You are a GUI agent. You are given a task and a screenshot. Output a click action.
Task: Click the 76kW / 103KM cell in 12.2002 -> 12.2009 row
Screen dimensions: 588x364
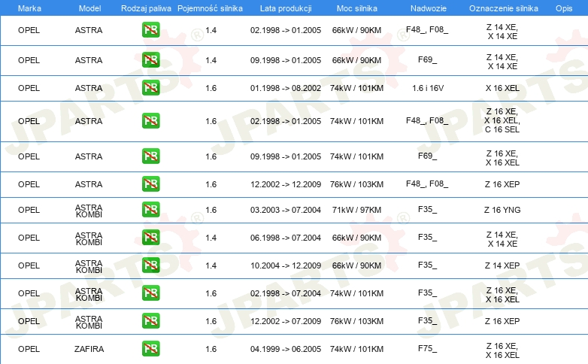click(356, 184)
